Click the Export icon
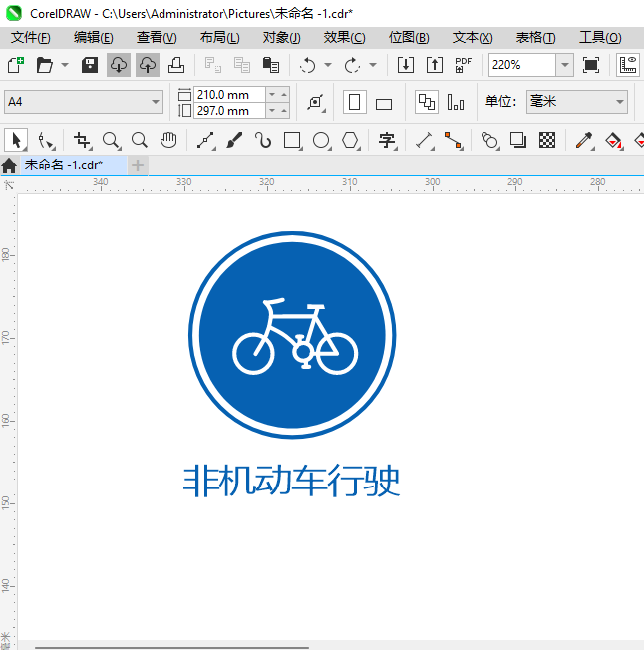This screenshot has height=650, width=644. [435, 65]
